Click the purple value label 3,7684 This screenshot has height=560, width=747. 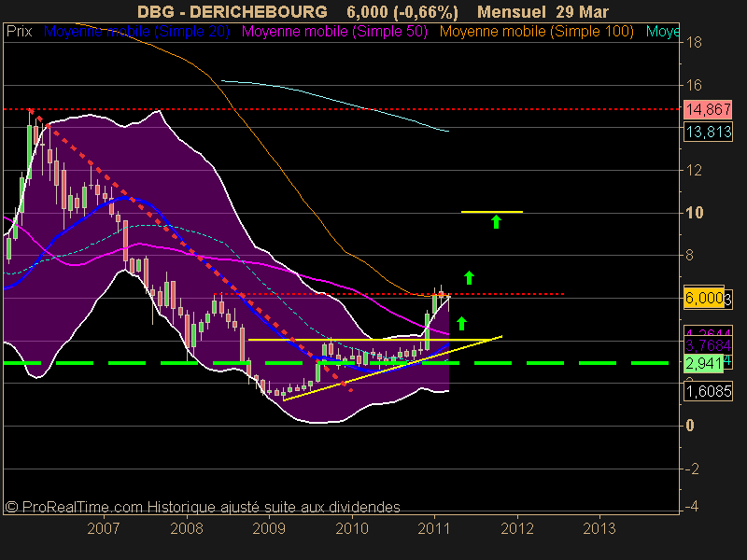708,345
